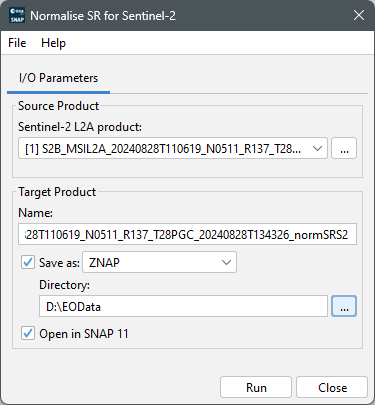375x405 pixels.
Task: Click the 'Normalise SR for Sentinel-2' title bar
Action: pos(103,16)
